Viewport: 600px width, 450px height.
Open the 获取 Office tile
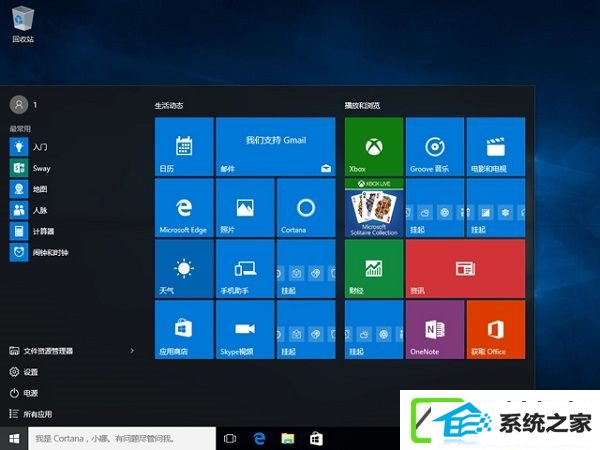[496, 329]
